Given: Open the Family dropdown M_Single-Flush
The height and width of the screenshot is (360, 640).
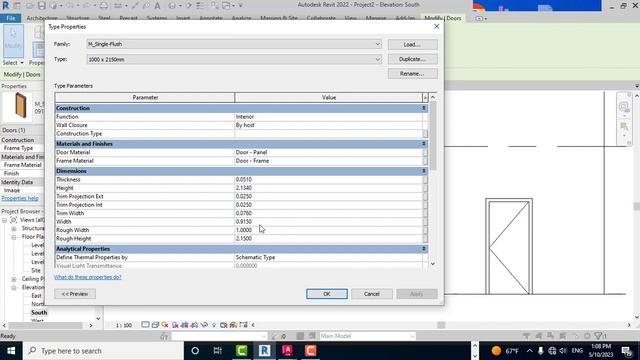Looking at the screenshot, I should click(234, 44).
